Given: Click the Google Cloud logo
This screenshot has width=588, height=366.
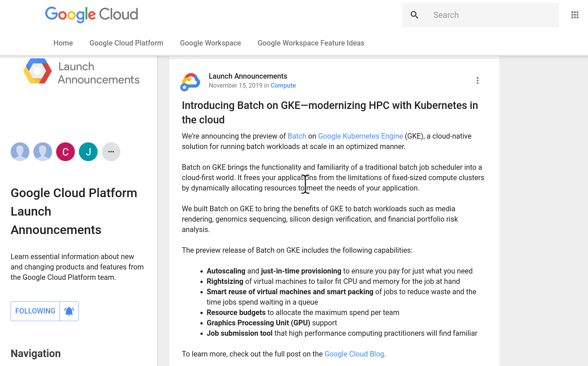Looking at the screenshot, I should coord(92,14).
